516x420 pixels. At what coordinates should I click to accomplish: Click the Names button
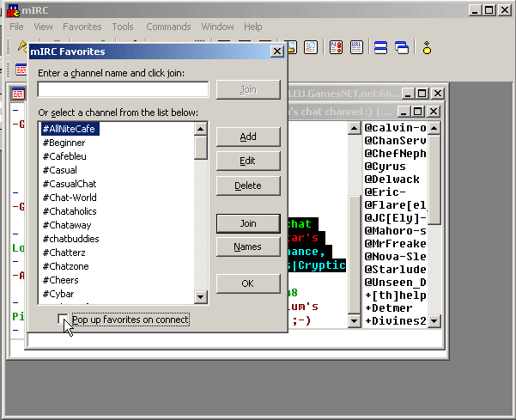[x=248, y=247]
